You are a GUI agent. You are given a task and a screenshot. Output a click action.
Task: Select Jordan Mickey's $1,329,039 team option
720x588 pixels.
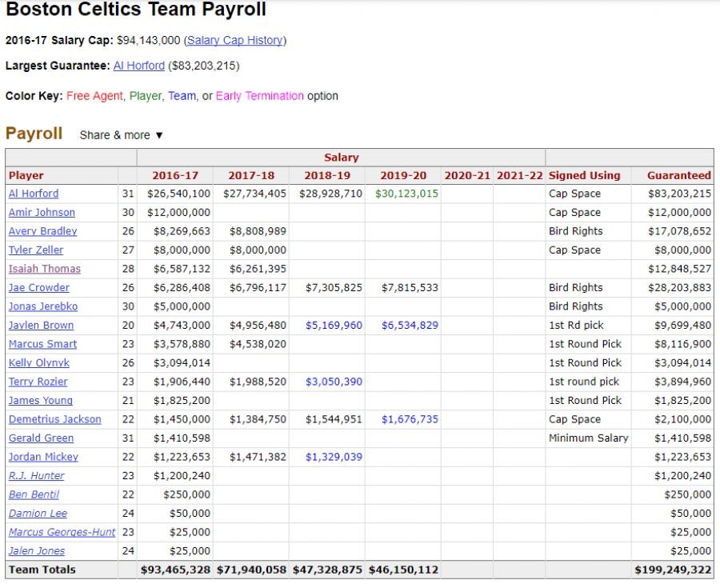(334, 457)
